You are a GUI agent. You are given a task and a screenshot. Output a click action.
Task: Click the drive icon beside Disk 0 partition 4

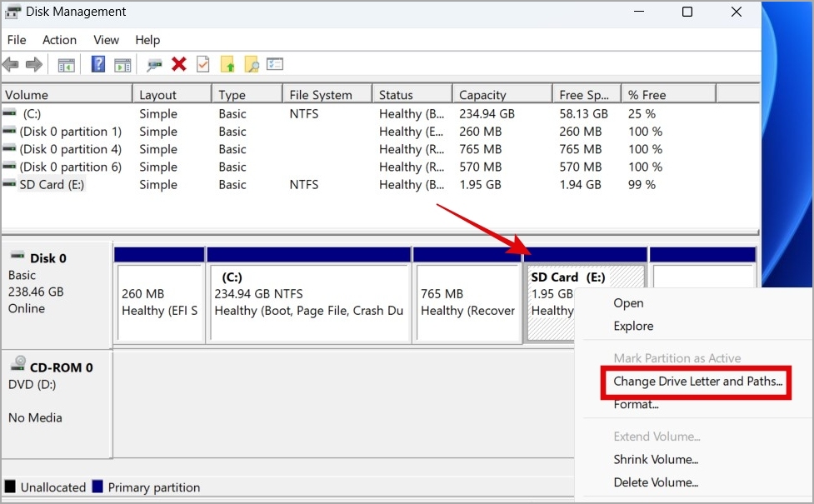[9, 148]
